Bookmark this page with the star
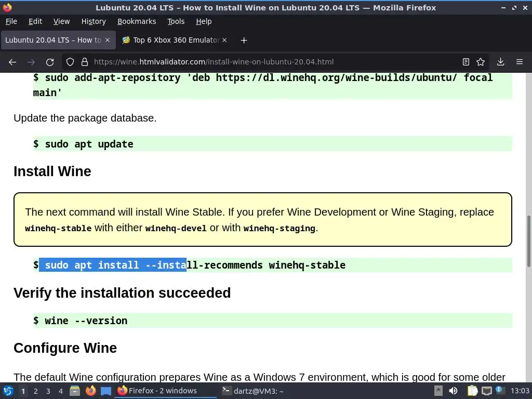This screenshot has width=532, height=399. [481, 62]
